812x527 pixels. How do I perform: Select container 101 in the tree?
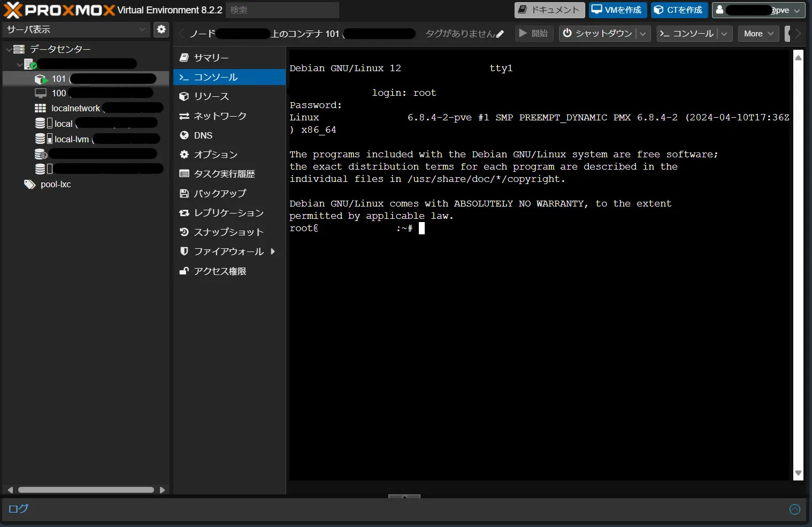86,79
